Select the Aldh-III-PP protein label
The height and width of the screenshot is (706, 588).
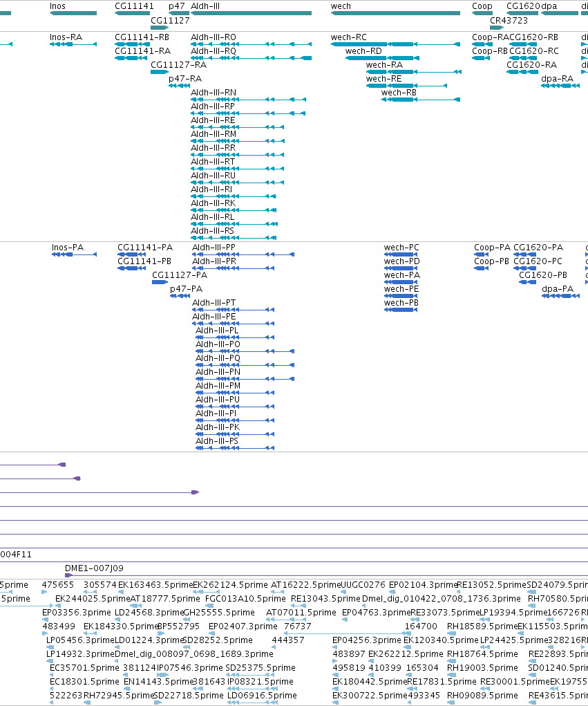(214, 247)
